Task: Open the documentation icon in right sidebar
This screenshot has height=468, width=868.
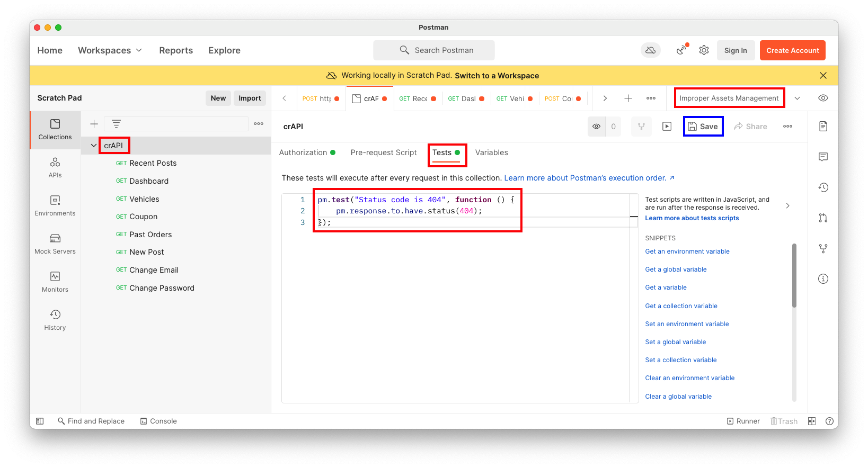Action: [823, 126]
